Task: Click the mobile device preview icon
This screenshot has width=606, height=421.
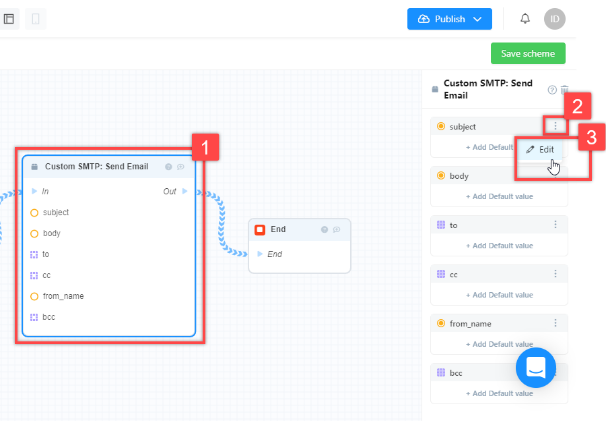Action: (x=36, y=19)
